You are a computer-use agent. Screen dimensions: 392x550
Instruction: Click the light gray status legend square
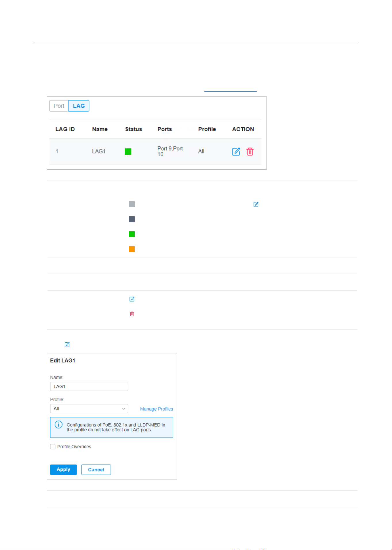pos(132,204)
